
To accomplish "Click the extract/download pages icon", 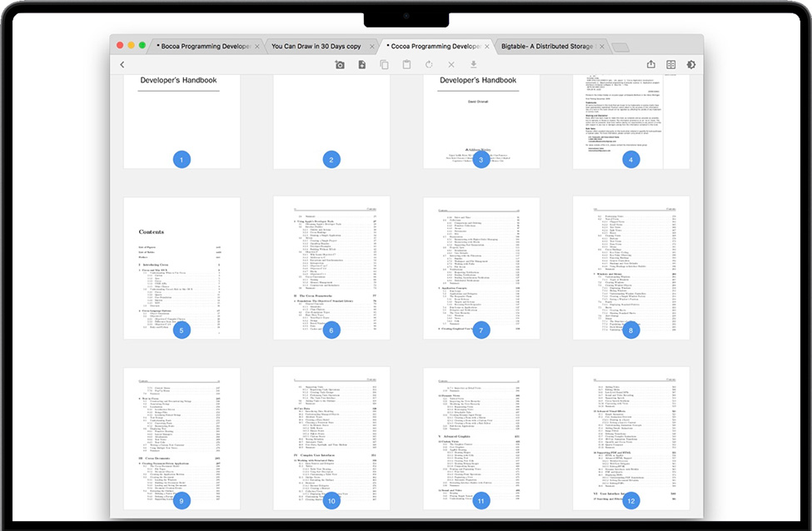I will point(473,65).
